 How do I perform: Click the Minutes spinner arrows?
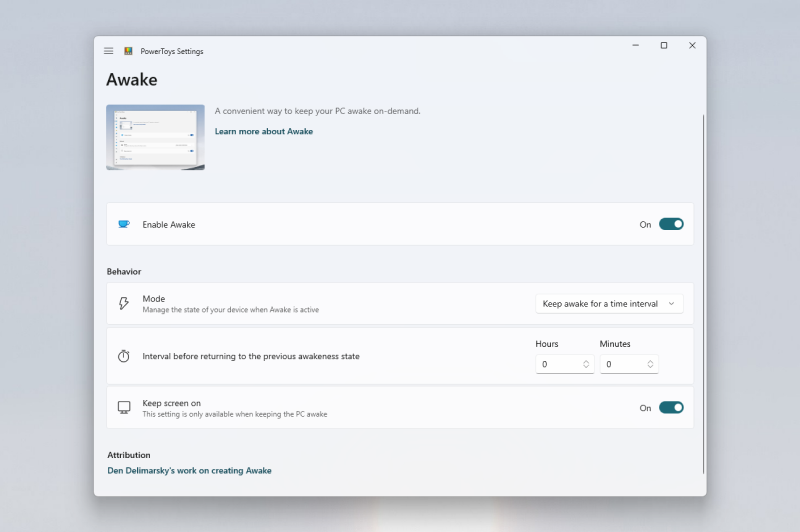[x=650, y=364]
